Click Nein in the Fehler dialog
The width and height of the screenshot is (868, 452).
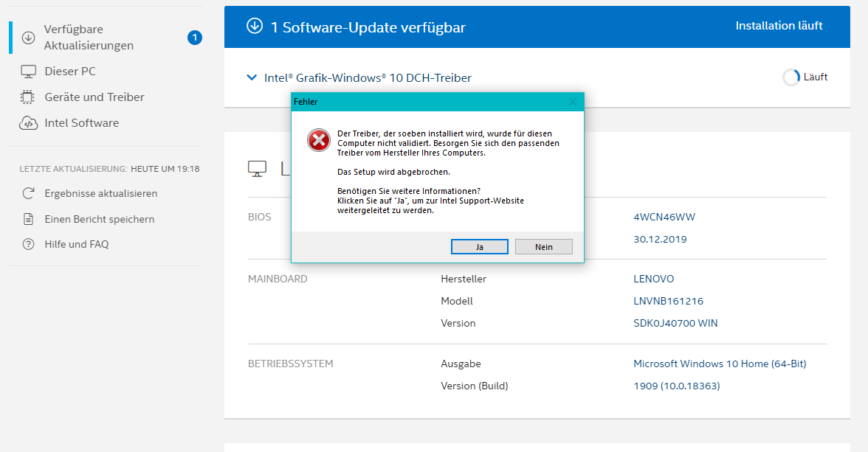[543, 247]
